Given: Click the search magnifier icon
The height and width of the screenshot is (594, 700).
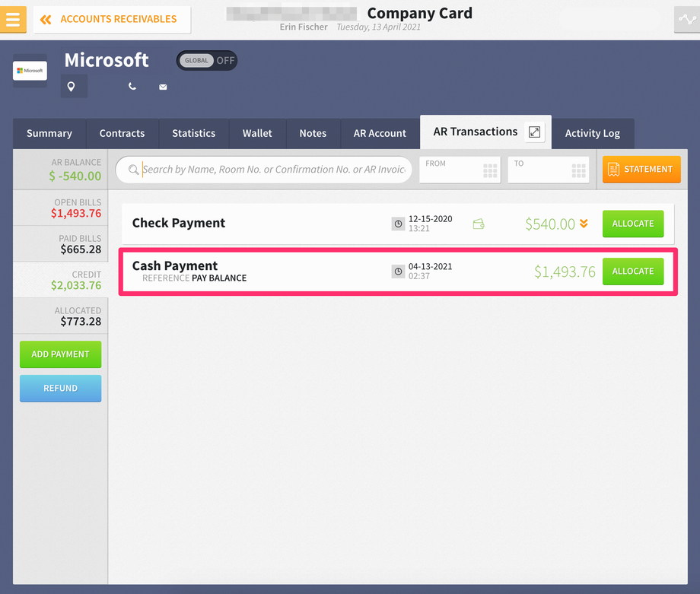Looking at the screenshot, I should pos(133,170).
